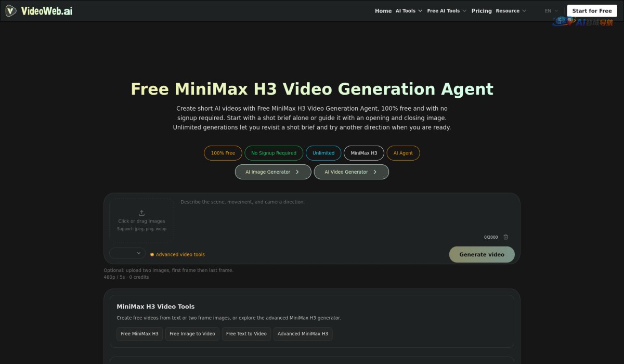This screenshot has width=624, height=364.
Task: Click the Generate video button
Action: coord(482,255)
